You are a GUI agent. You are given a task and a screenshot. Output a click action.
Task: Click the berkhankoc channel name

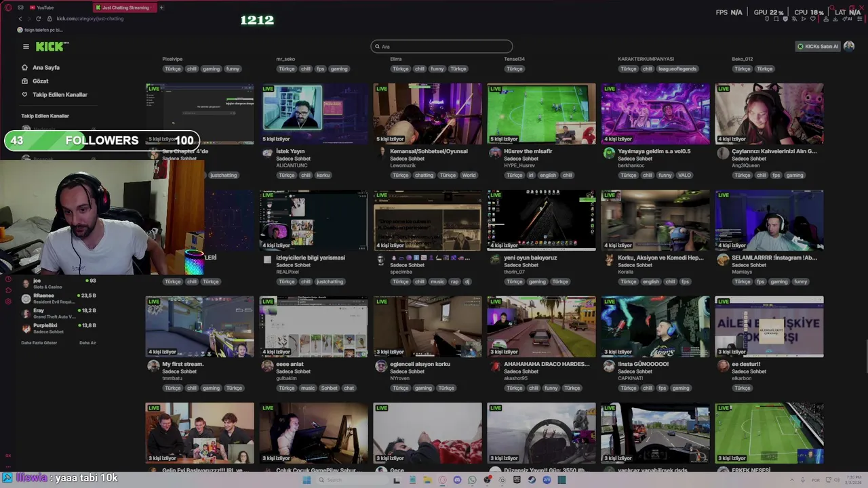pyautogui.click(x=631, y=165)
